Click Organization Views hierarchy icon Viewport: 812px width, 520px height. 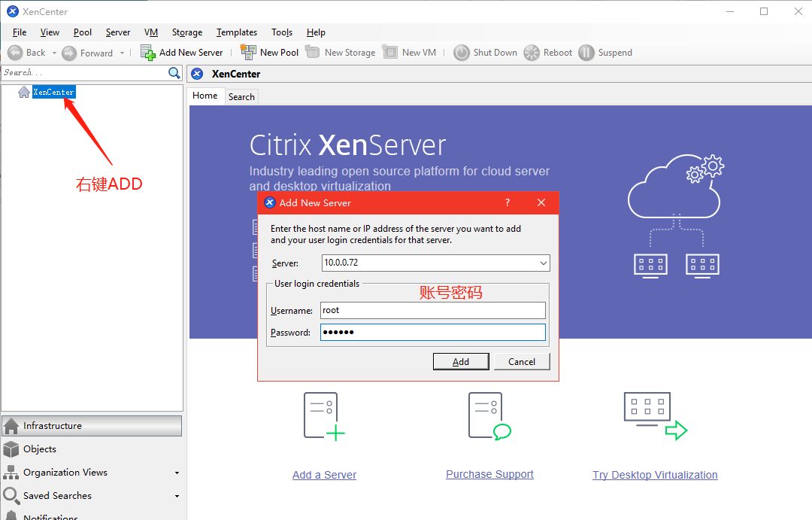point(11,473)
